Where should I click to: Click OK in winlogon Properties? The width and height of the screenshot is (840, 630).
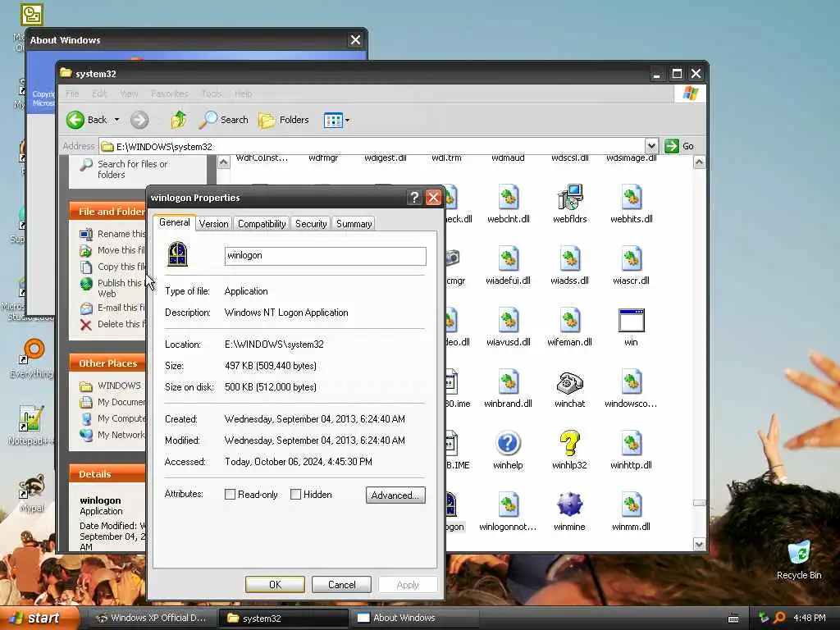tap(275, 584)
